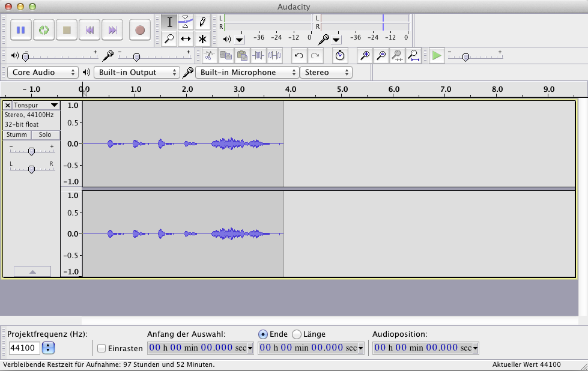Screen dimensions: 588x371
Task: Fit whole project in window
Action: pyautogui.click(x=414, y=56)
